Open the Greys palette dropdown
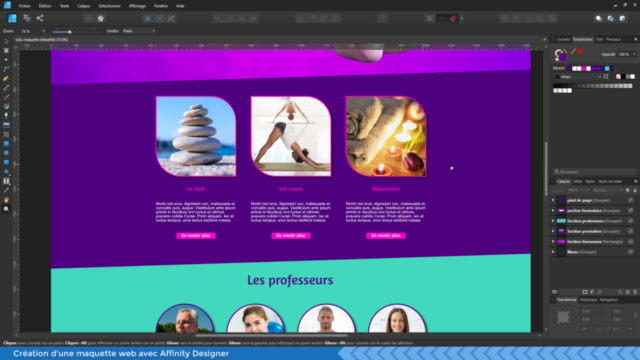Screen dimensions: 640x360 tap(578, 77)
